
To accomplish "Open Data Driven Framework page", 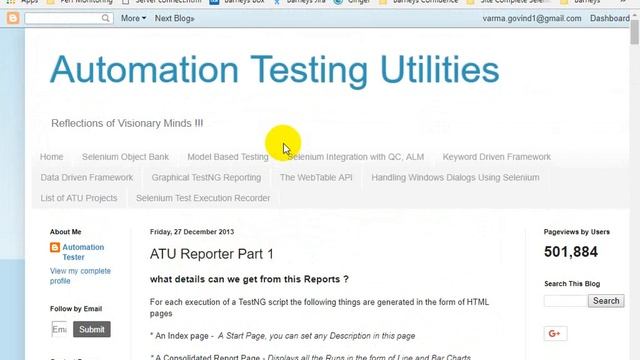I will [x=87, y=178].
